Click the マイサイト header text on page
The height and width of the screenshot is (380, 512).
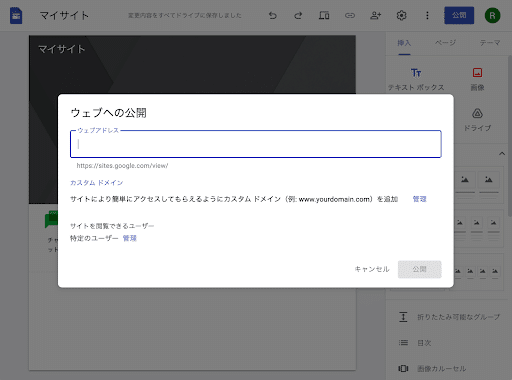pyautogui.click(x=62, y=49)
